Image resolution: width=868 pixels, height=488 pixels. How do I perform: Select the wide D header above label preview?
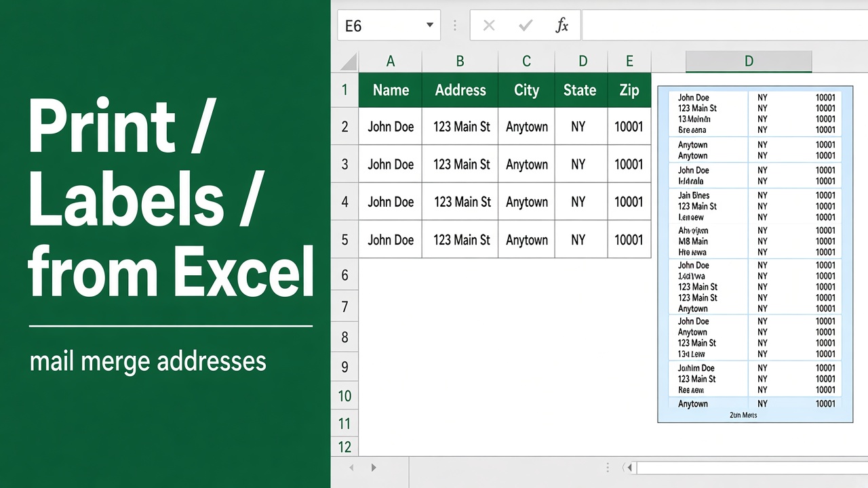click(x=749, y=62)
